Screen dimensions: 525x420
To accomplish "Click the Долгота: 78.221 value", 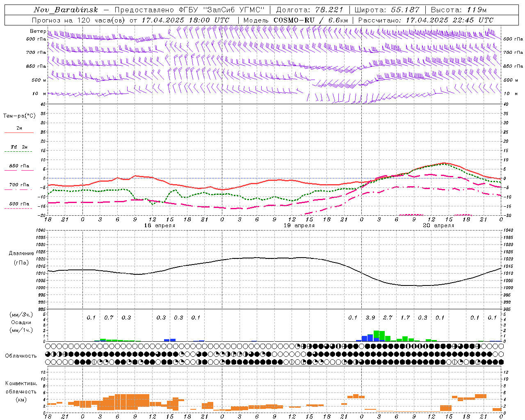I will pos(310,10).
